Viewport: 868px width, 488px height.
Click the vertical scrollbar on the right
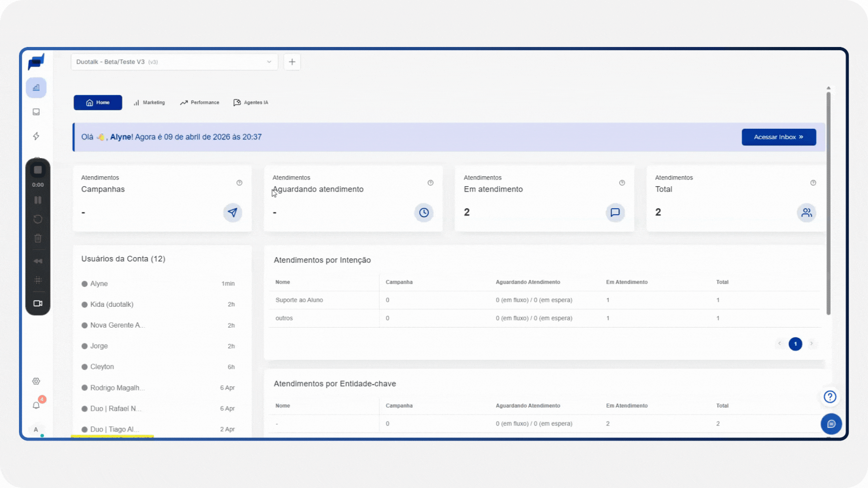[828, 203]
